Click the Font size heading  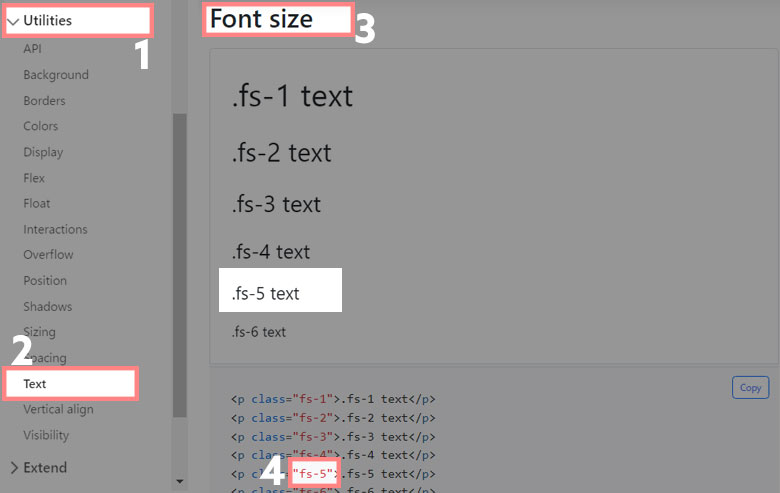pos(262,19)
